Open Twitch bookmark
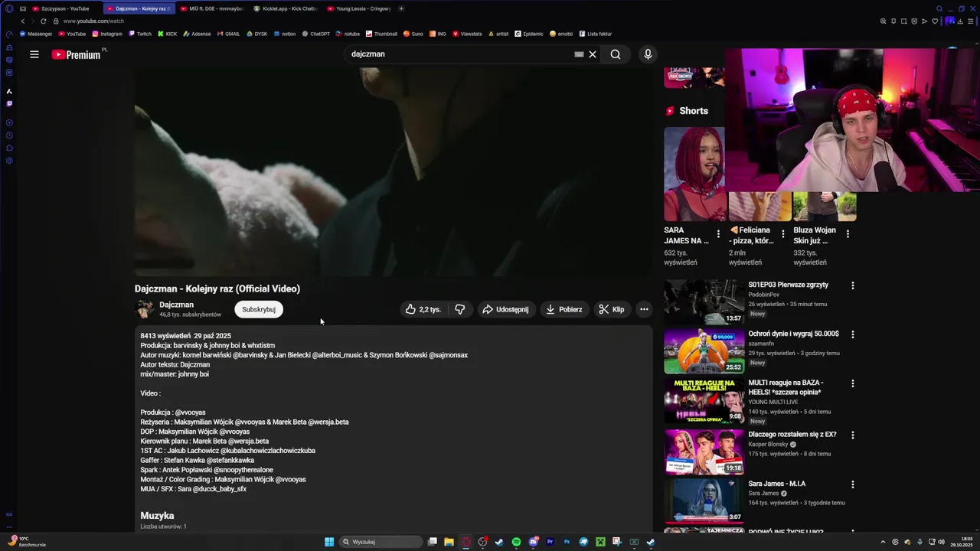 click(x=140, y=34)
